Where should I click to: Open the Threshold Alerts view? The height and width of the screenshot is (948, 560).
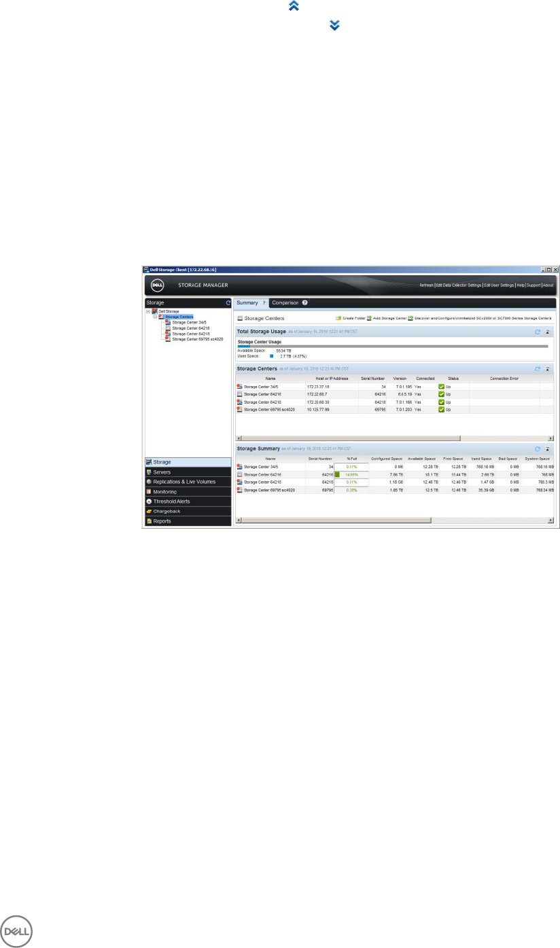tap(189, 502)
